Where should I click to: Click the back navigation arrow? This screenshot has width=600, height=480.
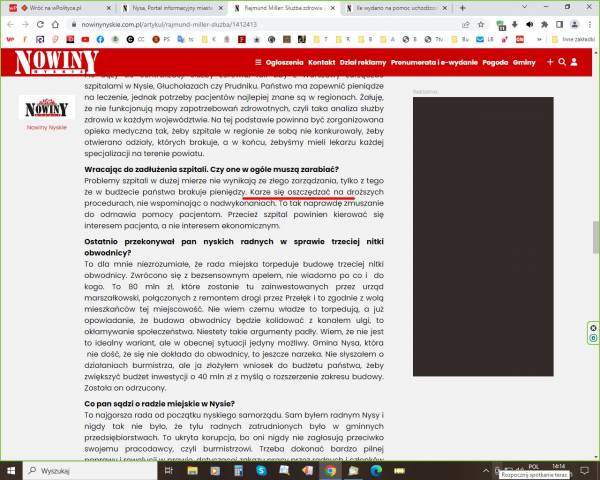point(10,24)
